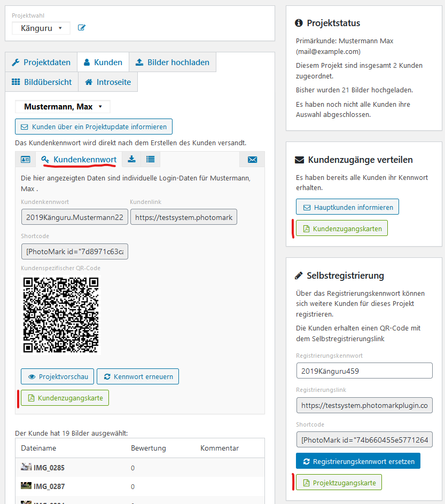
Task: Click the edit project pencil icon
Action: click(82, 28)
